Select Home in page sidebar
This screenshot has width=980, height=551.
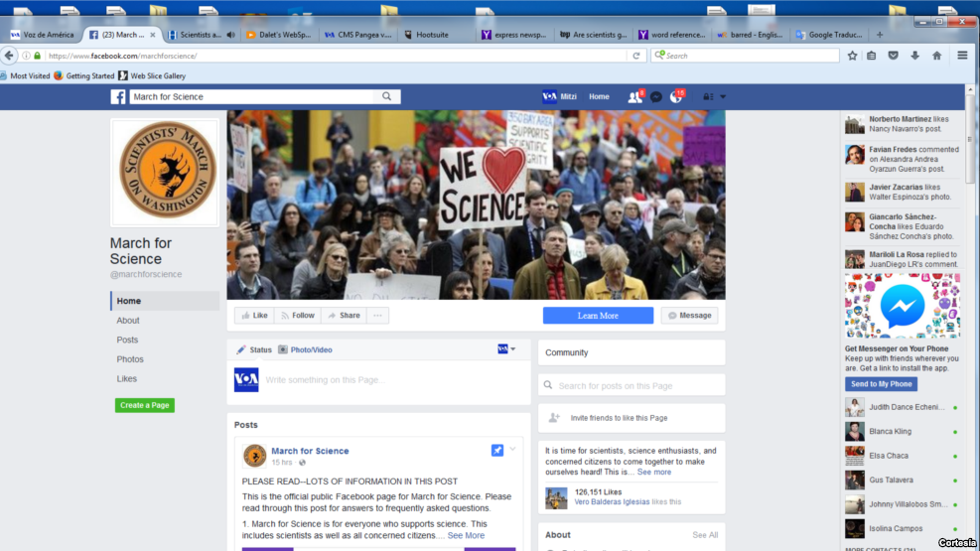(x=165, y=301)
